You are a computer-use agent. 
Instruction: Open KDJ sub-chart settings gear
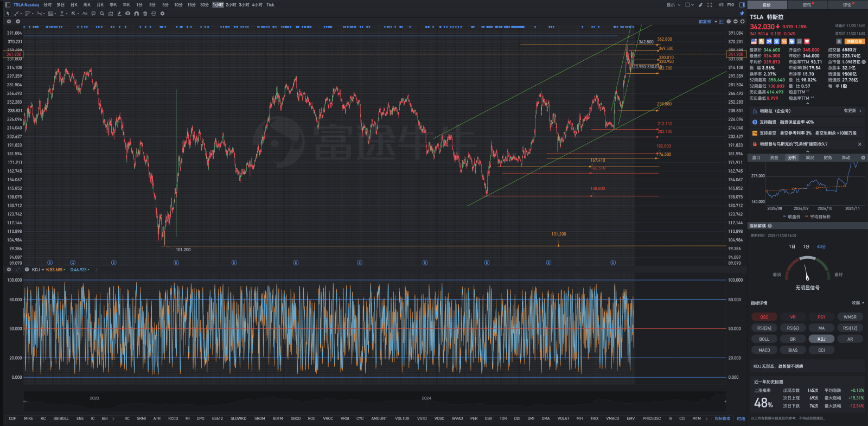[x=9, y=269]
